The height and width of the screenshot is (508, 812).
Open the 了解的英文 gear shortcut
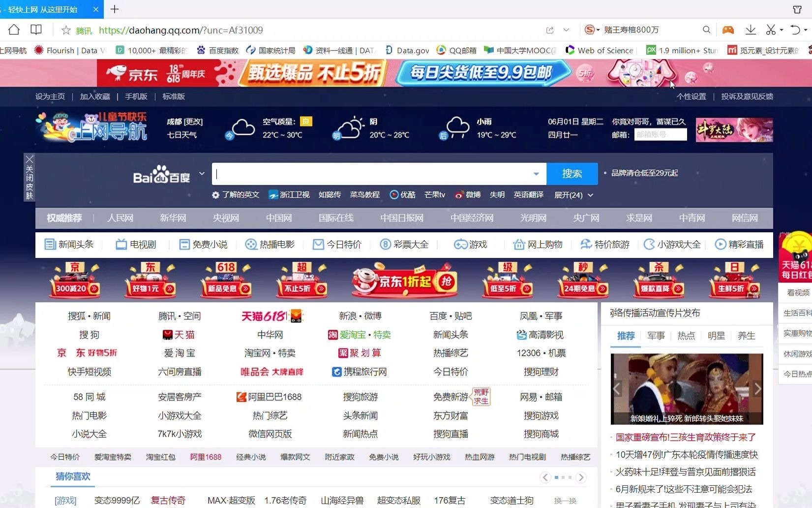pos(236,195)
